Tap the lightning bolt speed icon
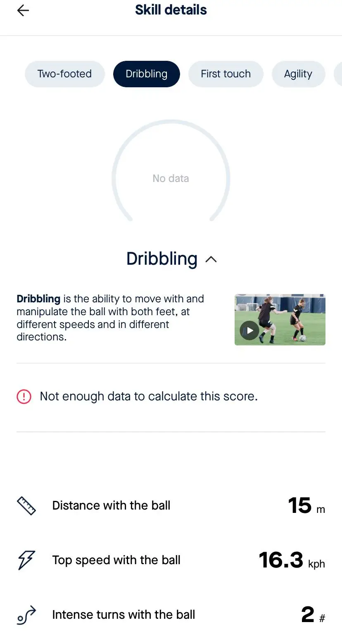Image resolution: width=342 pixels, height=644 pixels. [x=26, y=560]
